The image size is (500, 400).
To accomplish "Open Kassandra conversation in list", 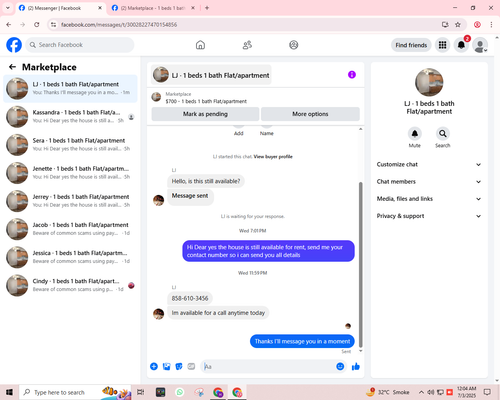I will pos(70,117).
